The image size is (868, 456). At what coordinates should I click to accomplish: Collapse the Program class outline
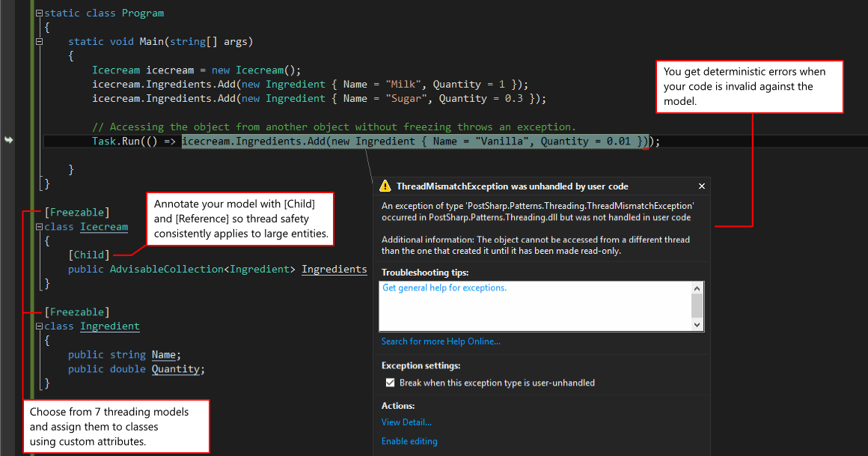pyautogui.click(x=39, y=13)
